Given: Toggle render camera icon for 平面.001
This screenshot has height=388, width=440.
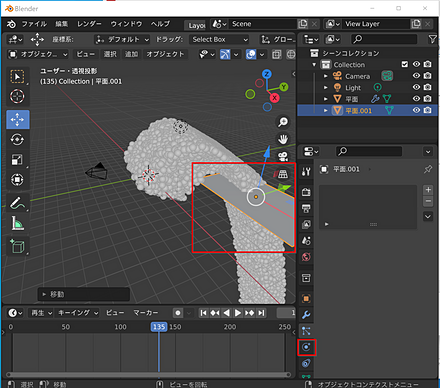Looking at the screenshot, I should [x=428, y=110].
